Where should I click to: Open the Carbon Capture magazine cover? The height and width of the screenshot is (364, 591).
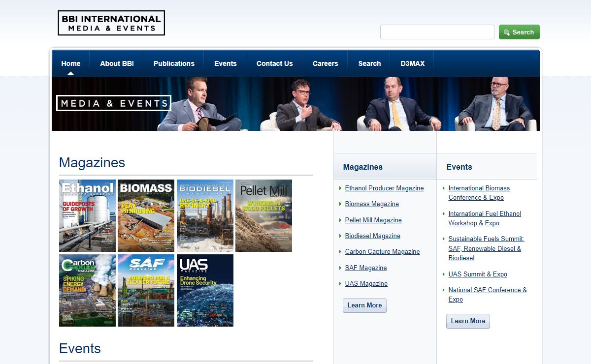pyautogui.click(x=87, y=290)
